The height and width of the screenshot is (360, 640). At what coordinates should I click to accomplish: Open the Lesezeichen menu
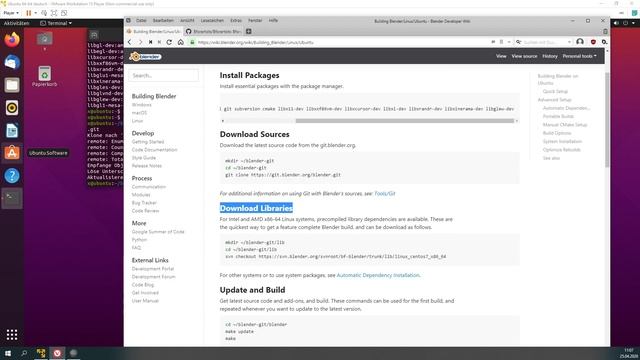point(212,20)
